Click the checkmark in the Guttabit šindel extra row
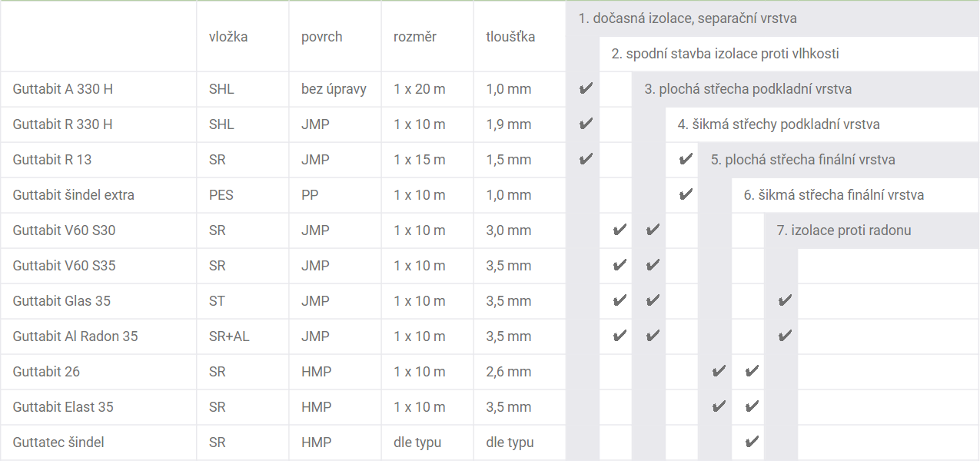The width and height of the screenshot is (980, 464). pyautogui.click(x=686, y=195)
